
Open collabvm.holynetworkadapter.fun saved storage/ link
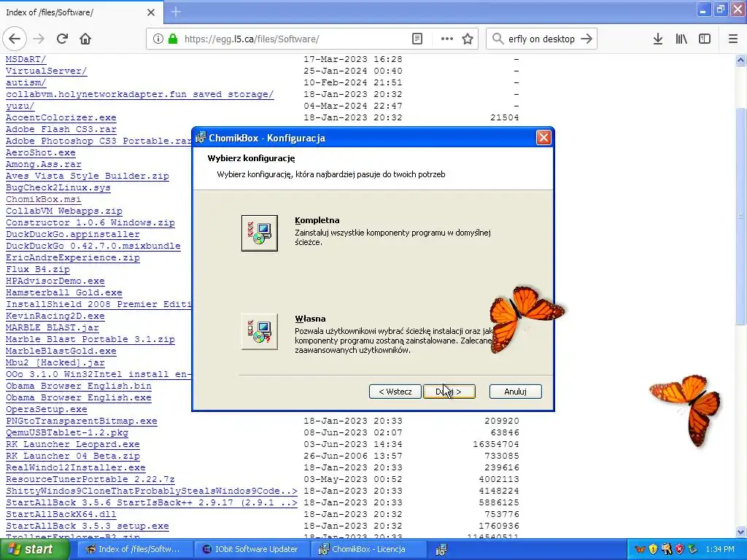click(x=139, y=94)
